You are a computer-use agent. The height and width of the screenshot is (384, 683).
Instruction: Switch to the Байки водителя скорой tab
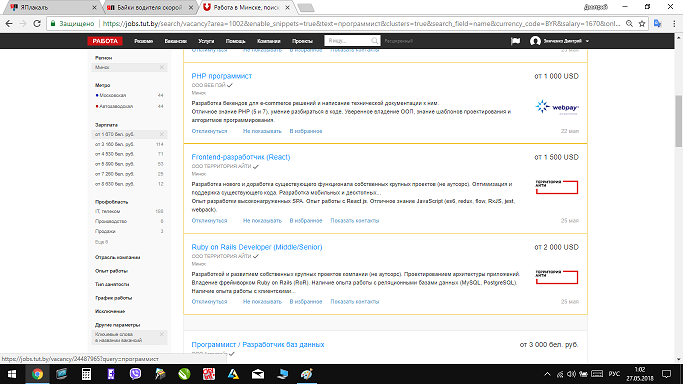click(x=148, y=7)
